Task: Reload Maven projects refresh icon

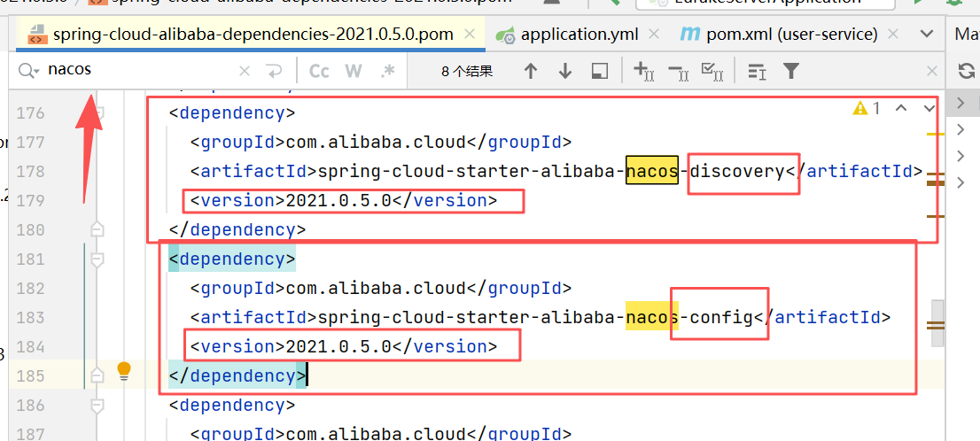Action: [x=966, y=71]
